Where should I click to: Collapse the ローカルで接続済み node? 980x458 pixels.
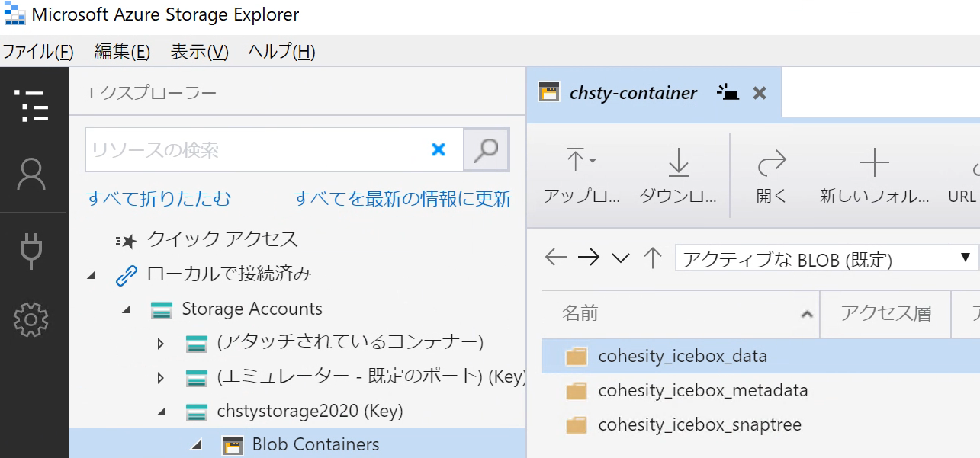point(92,274)
